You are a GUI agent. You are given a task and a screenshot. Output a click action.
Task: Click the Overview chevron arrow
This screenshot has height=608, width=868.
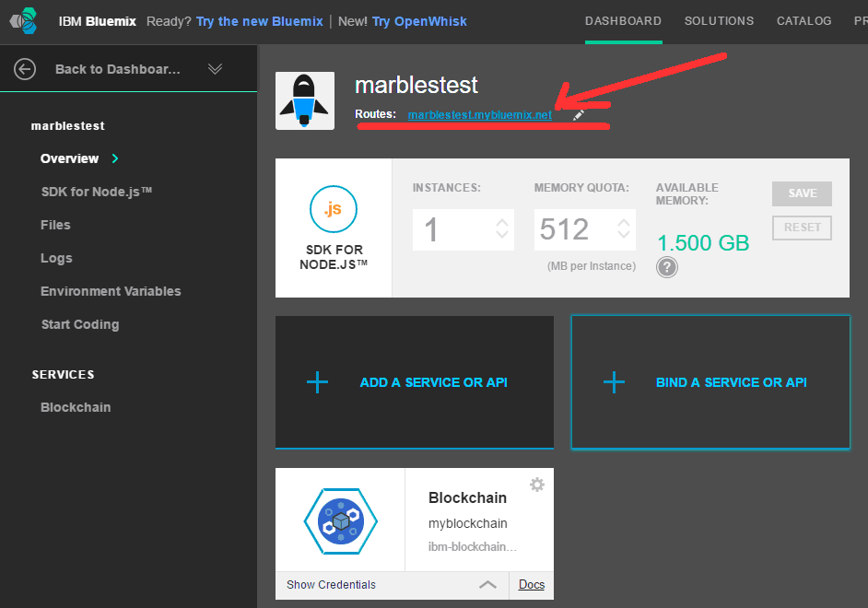click(115, 158)
